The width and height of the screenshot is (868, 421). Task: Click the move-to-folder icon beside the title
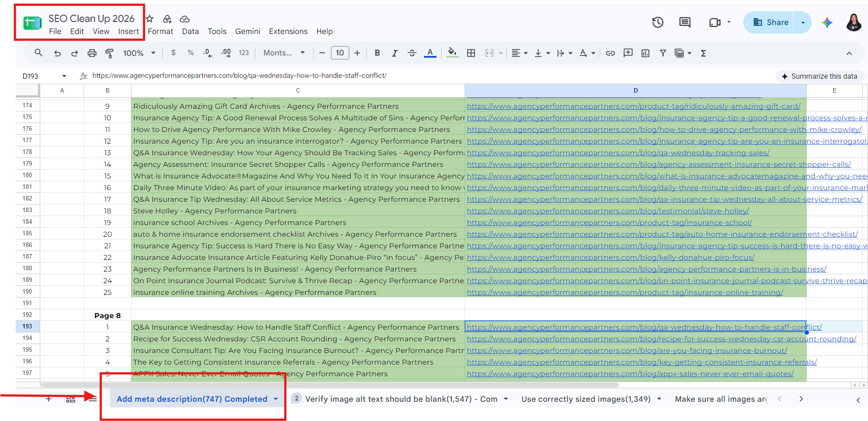point(167,19)
